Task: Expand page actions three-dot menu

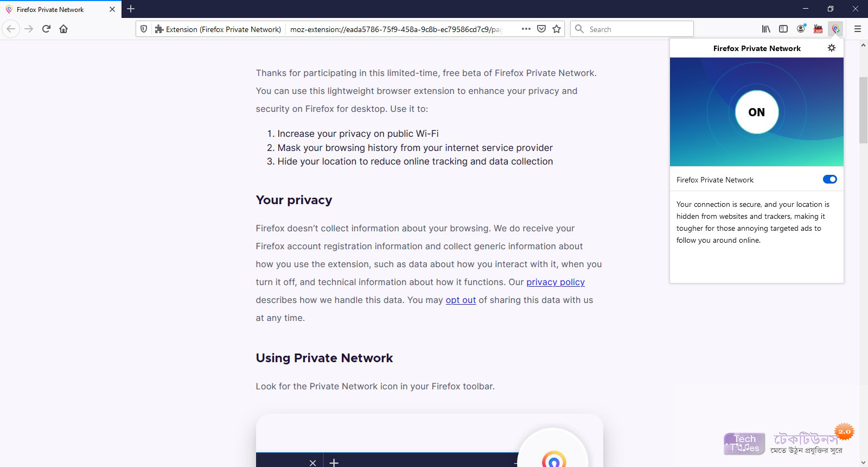Action: pyautogui.click(x=526, y=29)
